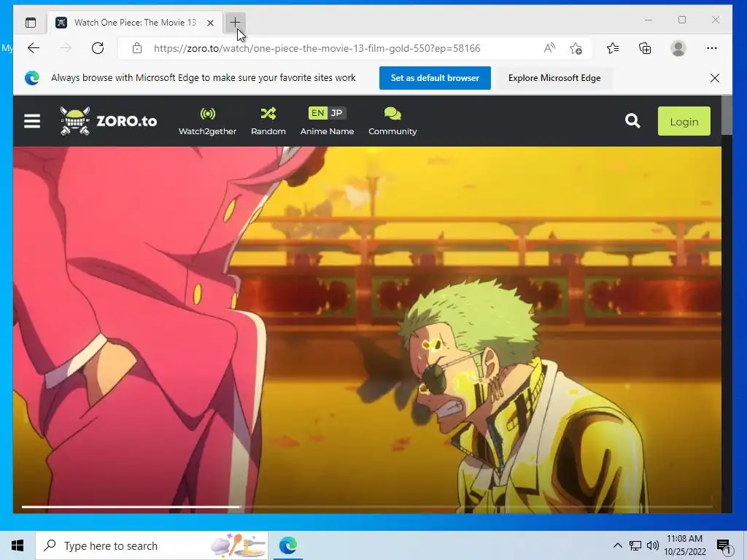Viewport: 747px width, 560px height.
Task: Click Explore Microsoft Edge
Action: coord(554,78)
